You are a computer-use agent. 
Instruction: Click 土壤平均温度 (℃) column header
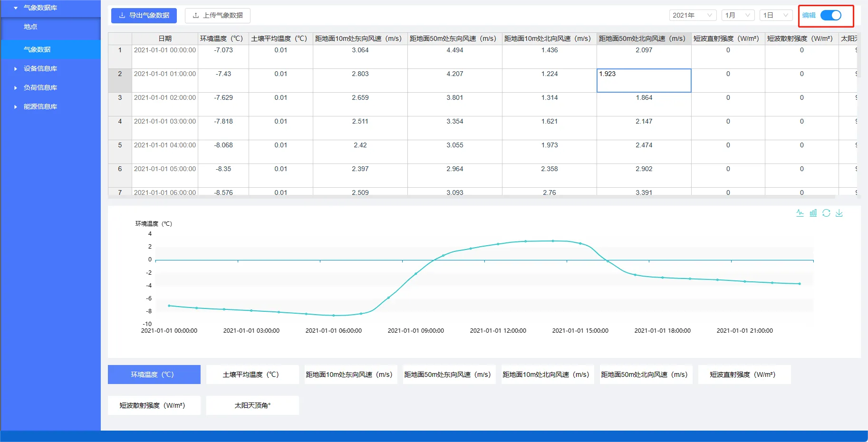281,38
